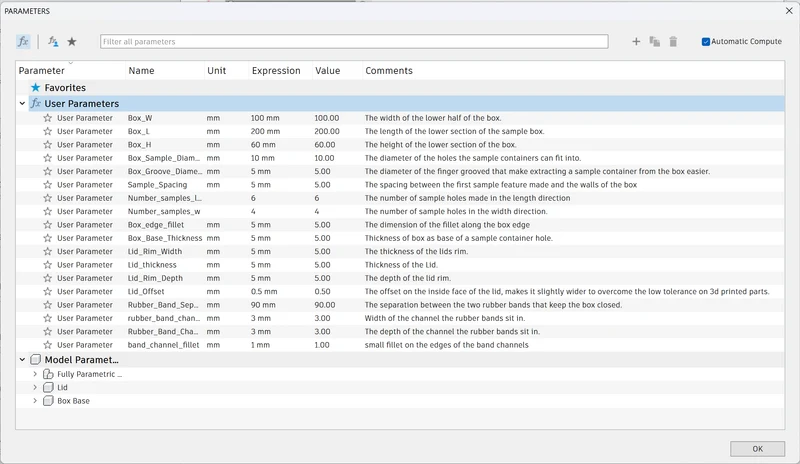Delete parameter using the trash icon
This screenshot has height=464, width=800.
673,41
